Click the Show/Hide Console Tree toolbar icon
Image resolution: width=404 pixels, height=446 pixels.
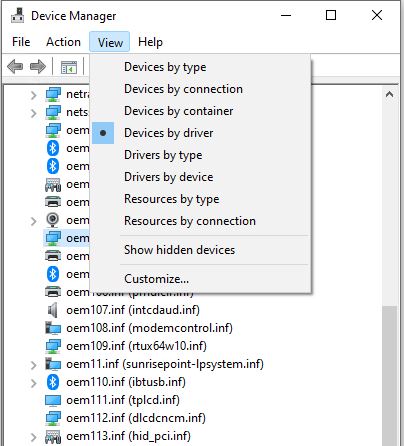(x=69, y=67)
